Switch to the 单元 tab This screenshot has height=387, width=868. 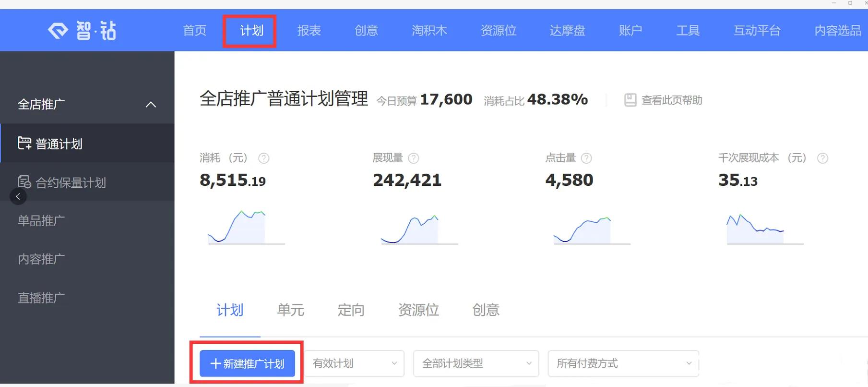tap(290, 310)
